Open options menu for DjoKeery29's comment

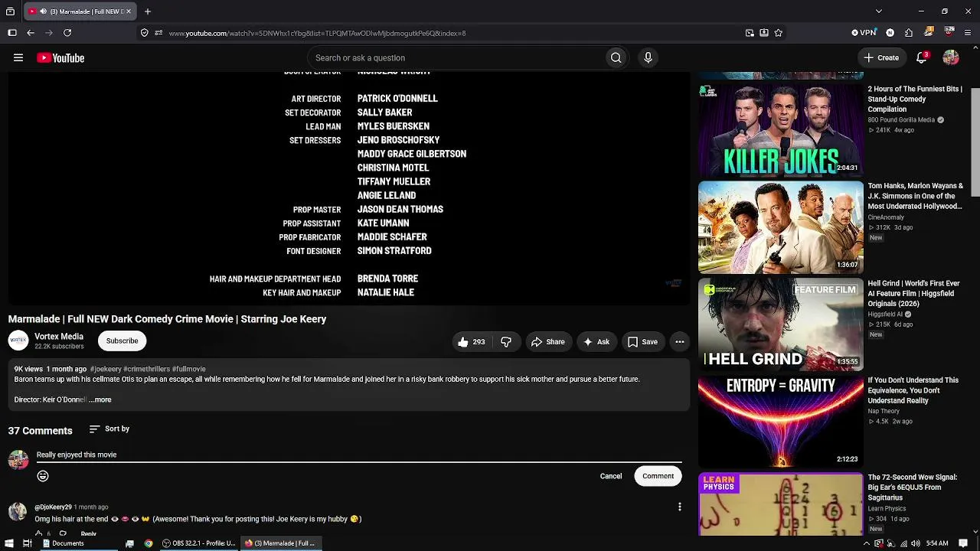click(x=679, y=507)
